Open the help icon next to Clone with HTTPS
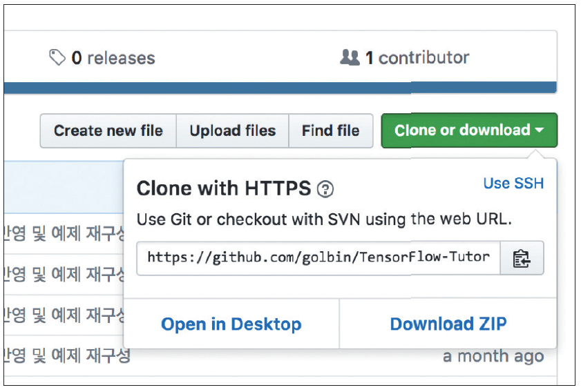The height and width of the screenshot is (392, 581). point(325,189)
